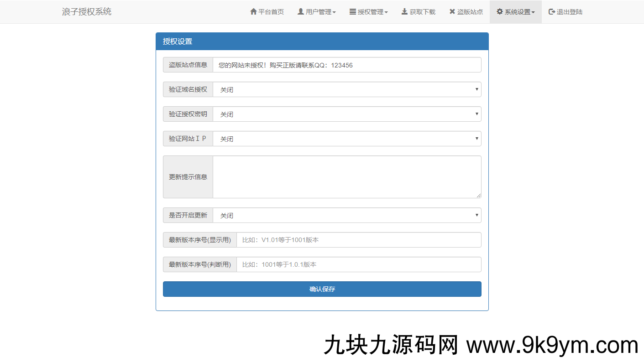The height and width of the screenshot is (362, 644).
Task: Click the download icon for 获取下载
Action: [404, 12]
